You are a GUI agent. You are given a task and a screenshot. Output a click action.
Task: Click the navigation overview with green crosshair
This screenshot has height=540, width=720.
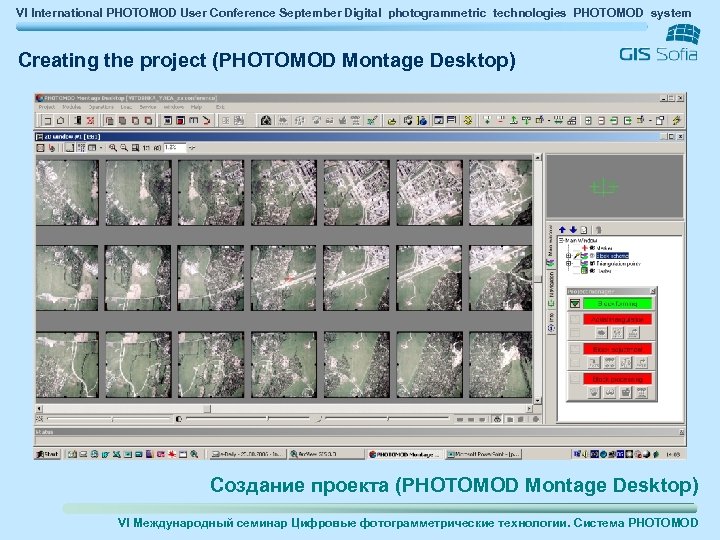tap(614, 187)
